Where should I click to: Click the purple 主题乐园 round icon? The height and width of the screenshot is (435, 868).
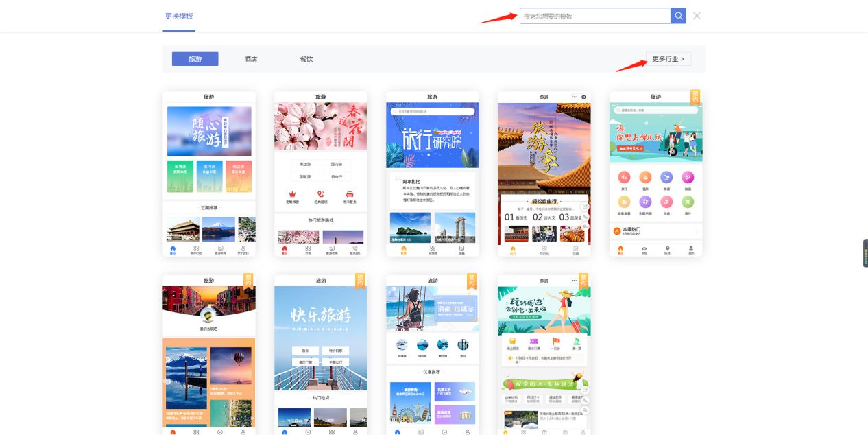click(645, 202)
